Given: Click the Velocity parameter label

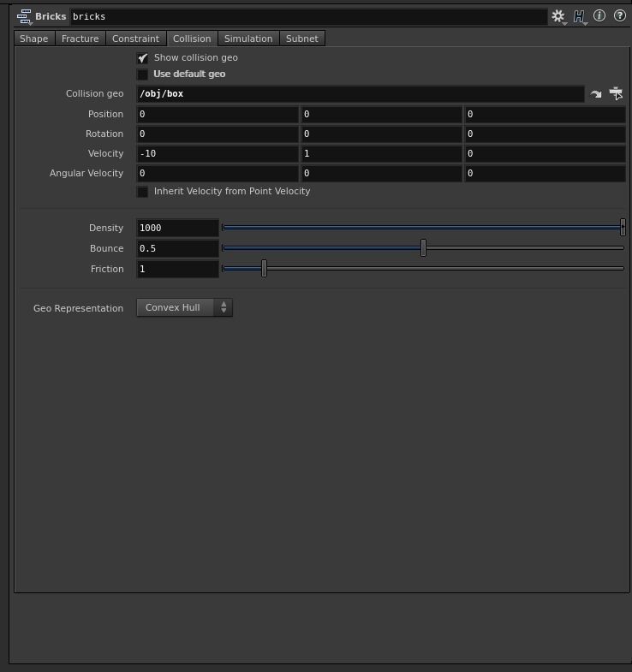Looking at the screenshot, I should tap(105, 154).
